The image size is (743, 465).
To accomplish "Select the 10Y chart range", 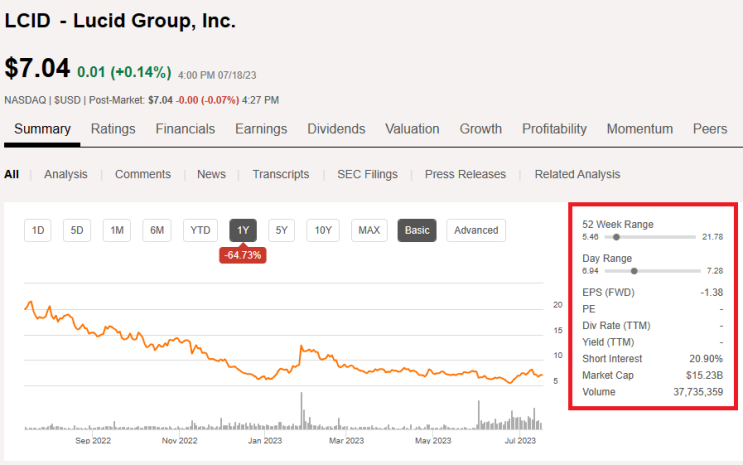I will point(323,230).
